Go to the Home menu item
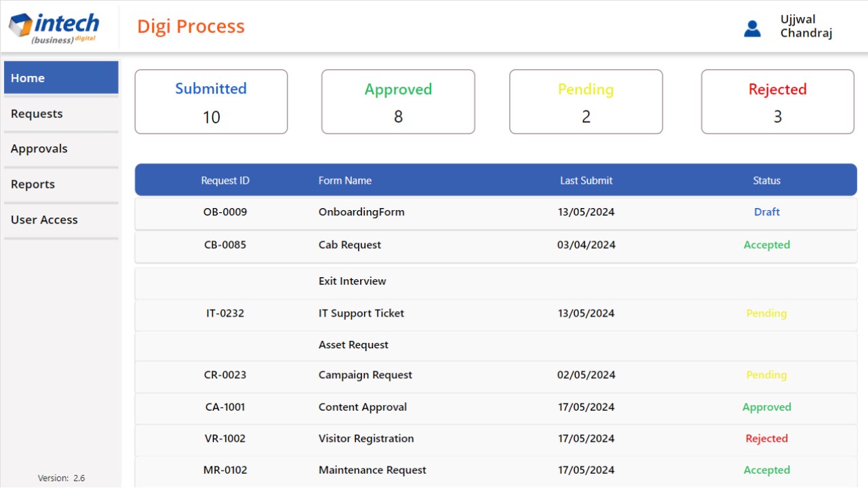868x488 pixels. (x=61, y=78)
